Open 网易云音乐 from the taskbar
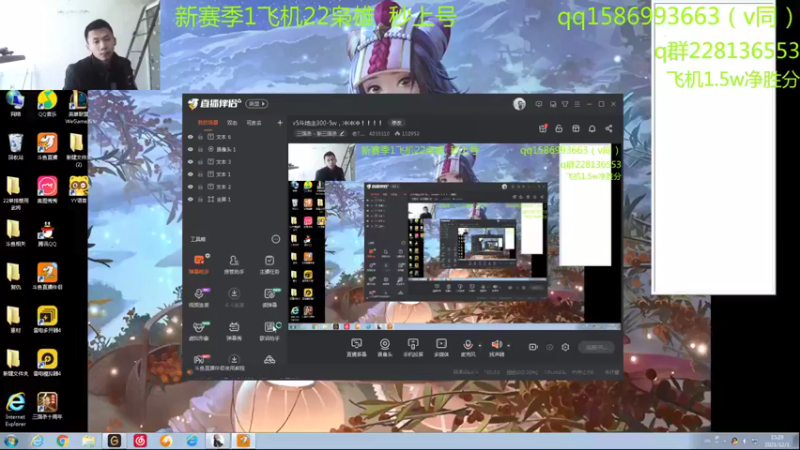Screen dimensions: 800x450 [140, 441]
